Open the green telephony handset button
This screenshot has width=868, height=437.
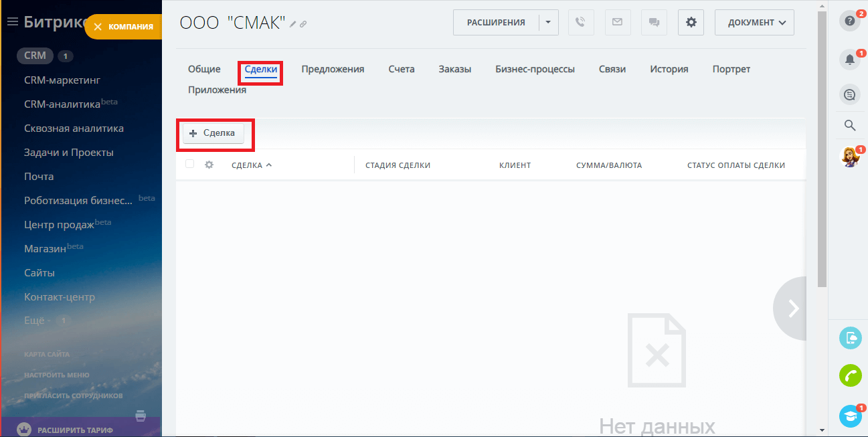851,375
